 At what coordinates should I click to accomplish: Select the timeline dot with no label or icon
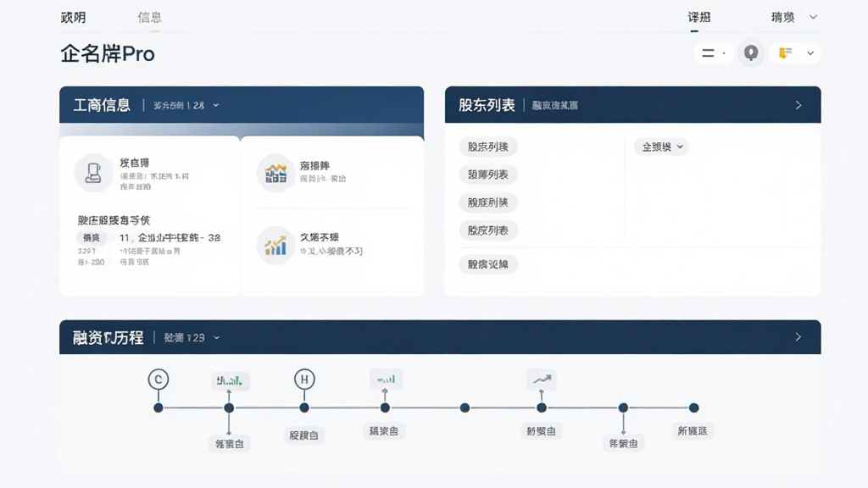click(465, 408)
